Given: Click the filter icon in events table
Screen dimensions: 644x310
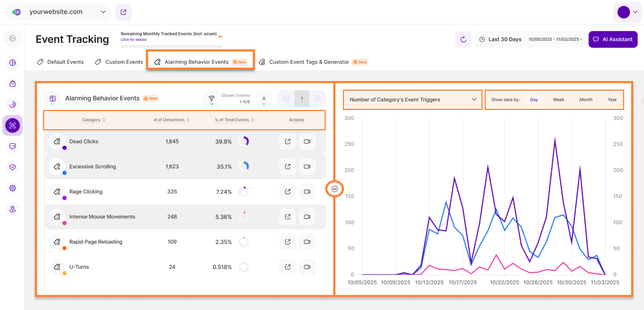Looking at the screenshot, I should 211,99.
